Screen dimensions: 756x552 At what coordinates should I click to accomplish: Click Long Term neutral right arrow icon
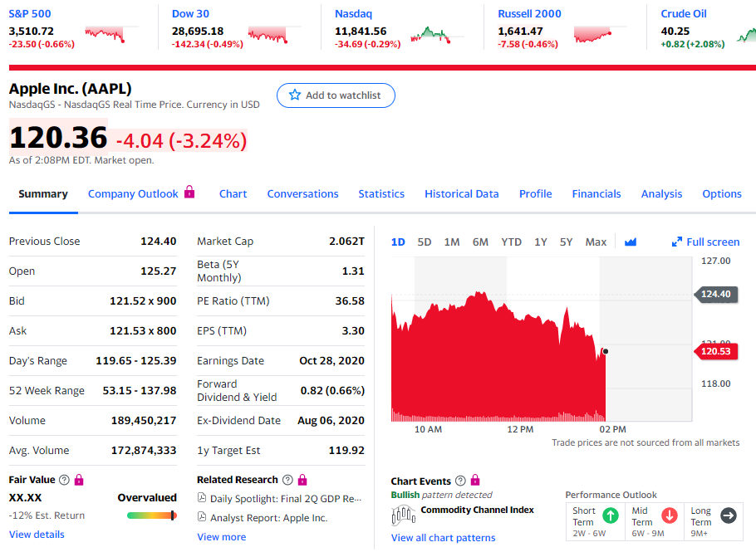pyautogui.click(x=729, y=515)
